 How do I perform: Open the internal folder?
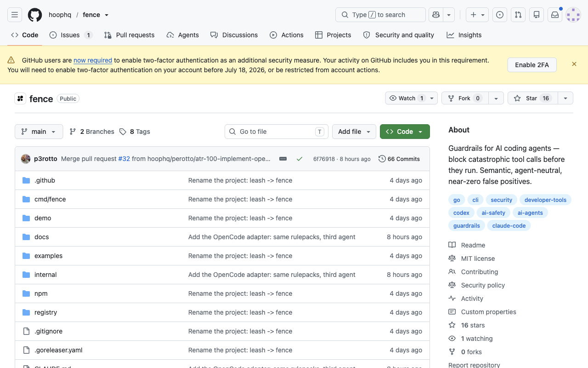[x=45, y=275]
